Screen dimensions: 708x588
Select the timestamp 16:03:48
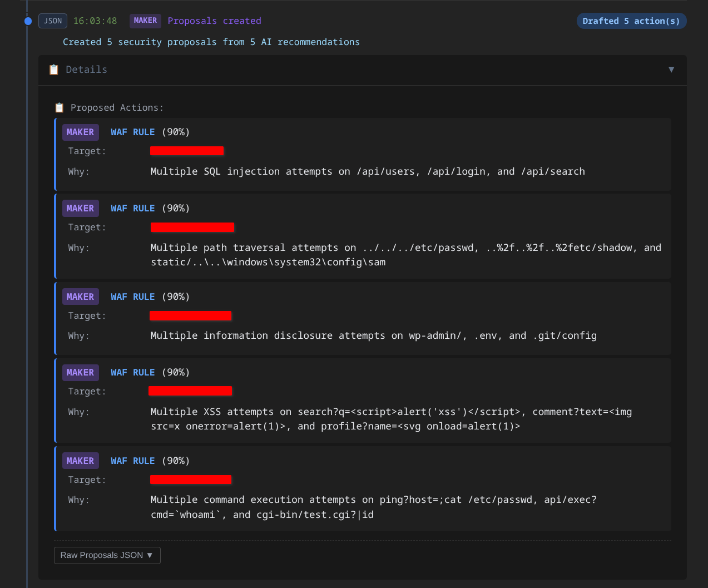tap(95, 21)
